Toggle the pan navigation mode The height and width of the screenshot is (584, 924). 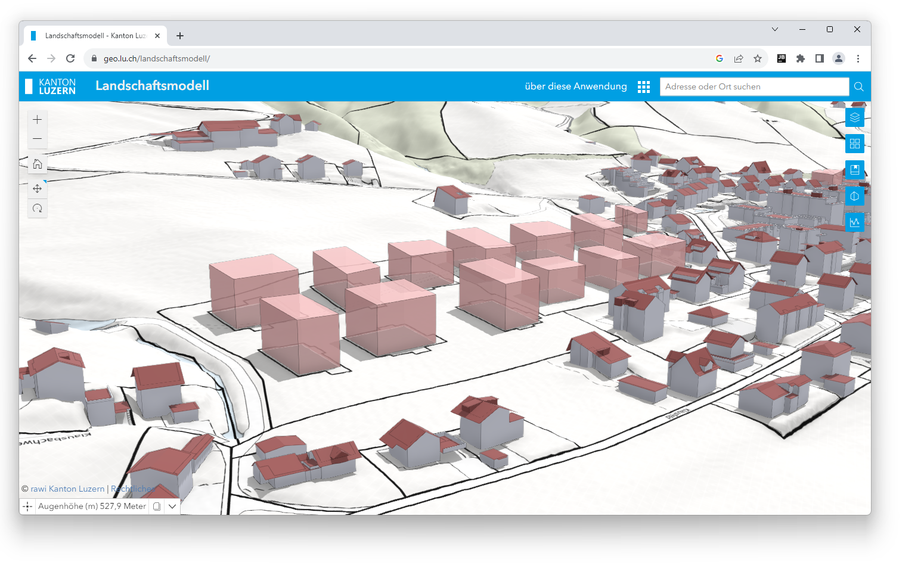[x=37, y=189]
